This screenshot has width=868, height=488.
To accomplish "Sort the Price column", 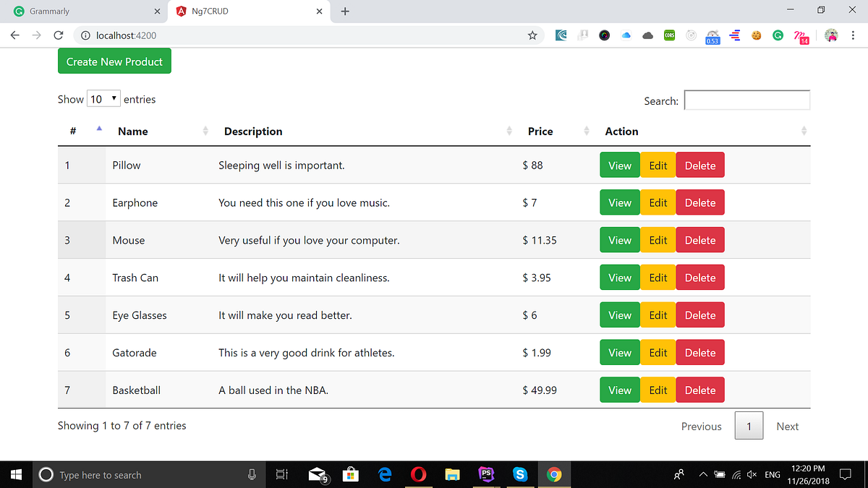I will 586,131.
